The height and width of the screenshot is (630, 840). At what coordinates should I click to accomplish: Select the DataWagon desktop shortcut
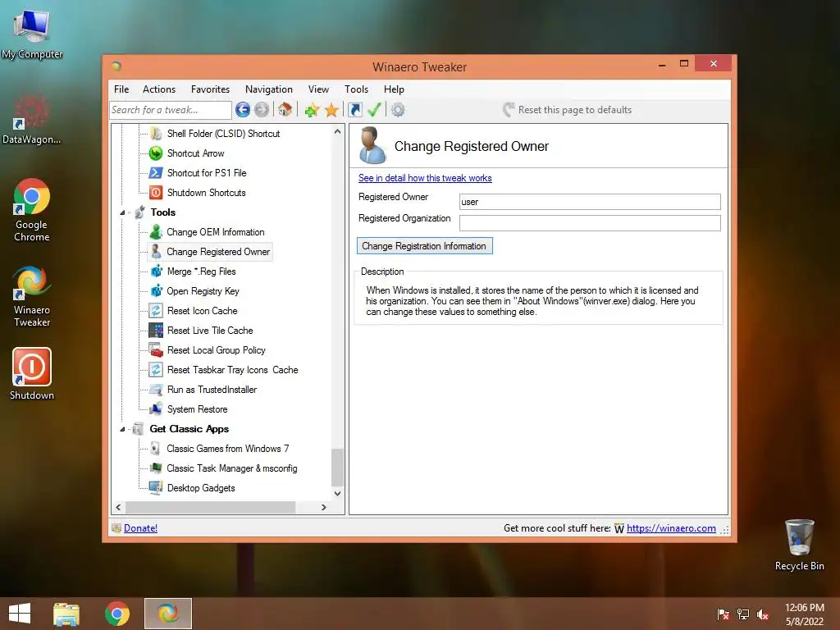tap(32, 119)
